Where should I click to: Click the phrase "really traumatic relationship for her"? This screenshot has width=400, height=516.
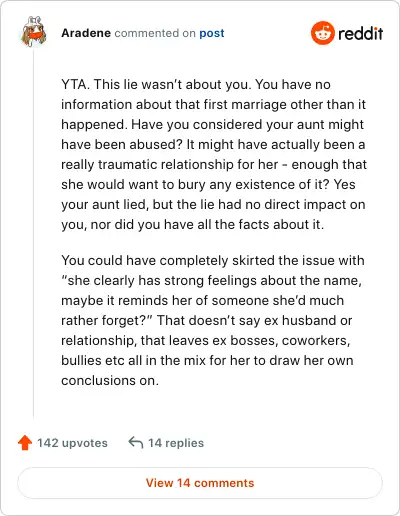pos(170,164)
